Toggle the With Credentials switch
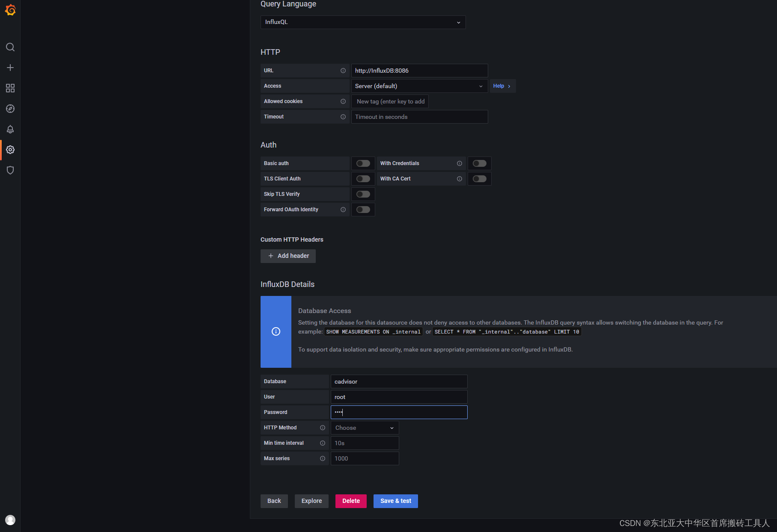Viewport: 777px width, 532px height. click(x=480, y=163)
